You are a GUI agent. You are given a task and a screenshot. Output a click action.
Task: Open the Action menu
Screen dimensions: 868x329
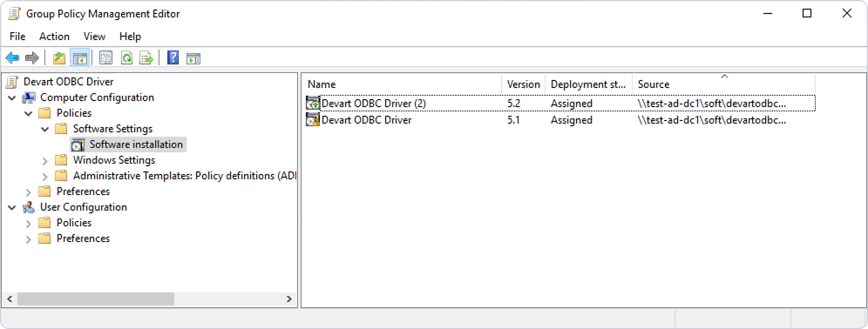(54, 37)
